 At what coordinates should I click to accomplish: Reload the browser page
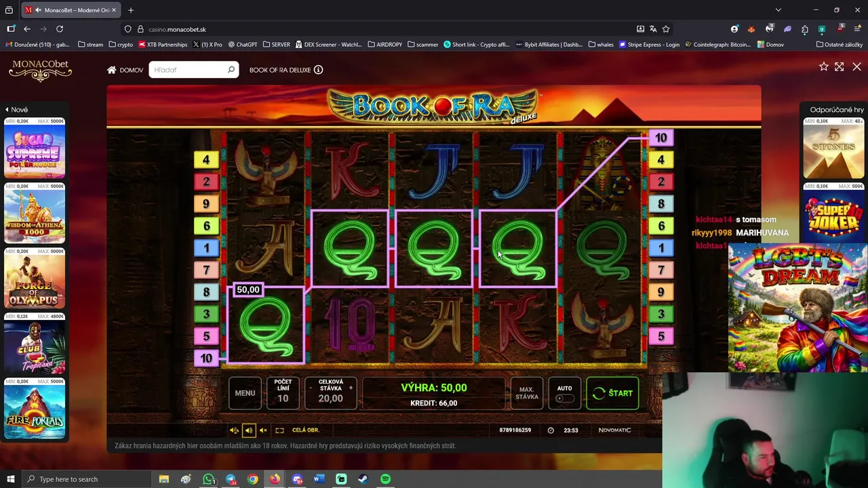pos(60,29)
